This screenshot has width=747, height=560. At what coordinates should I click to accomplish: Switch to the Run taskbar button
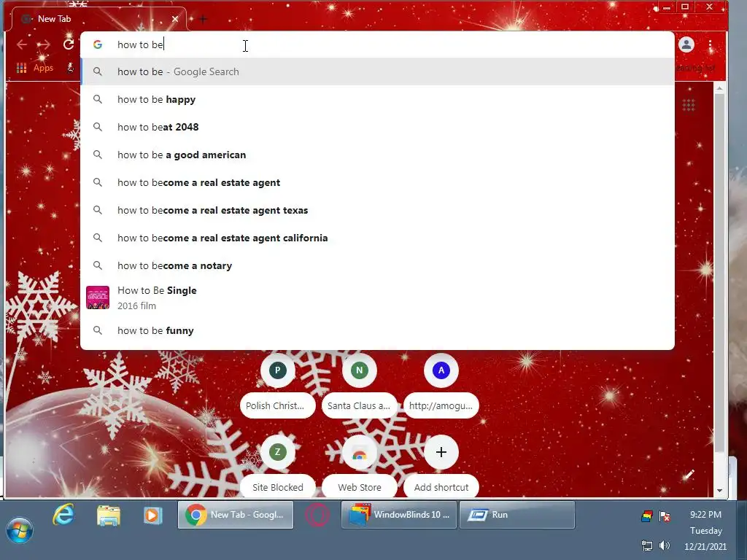[x=517, y=515]
